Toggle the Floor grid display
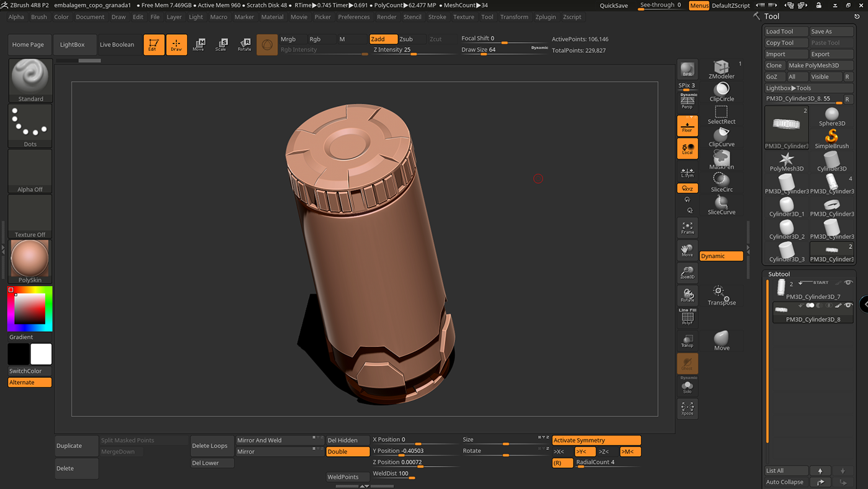The height and width of the screenshot is (489, 868). (x=687, y=125)
